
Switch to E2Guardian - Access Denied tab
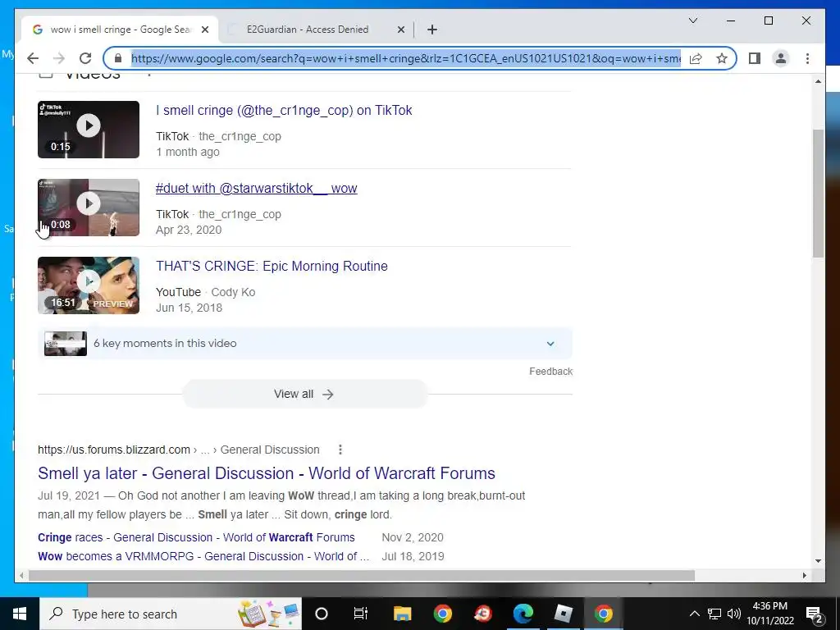point(316,30)
